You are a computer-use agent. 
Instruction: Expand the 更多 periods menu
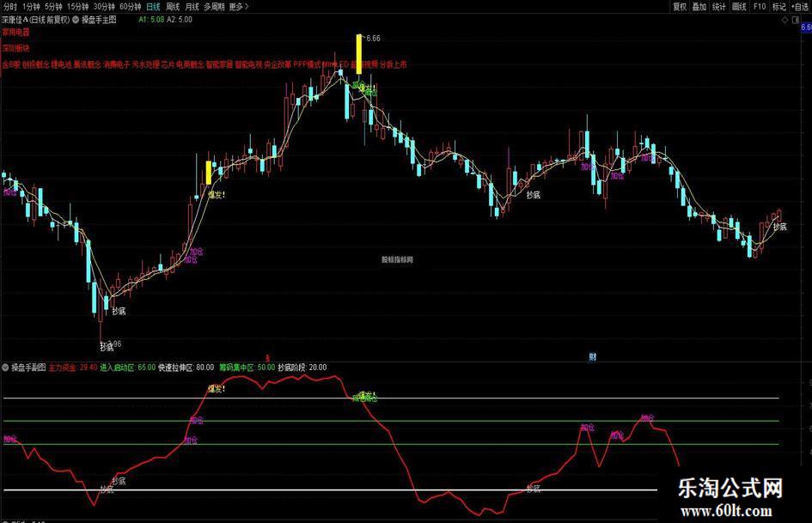point(239,7)
